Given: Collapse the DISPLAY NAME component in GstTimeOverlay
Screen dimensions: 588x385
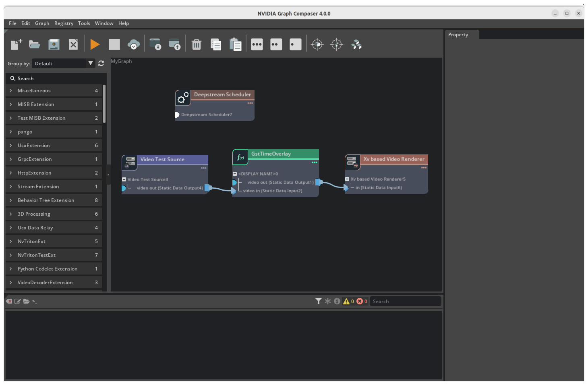Looking at the screenshot, I should (235, 174).
